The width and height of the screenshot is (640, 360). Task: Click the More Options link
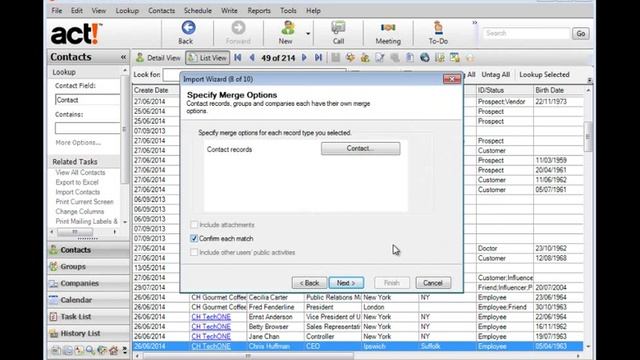[78, 142]
